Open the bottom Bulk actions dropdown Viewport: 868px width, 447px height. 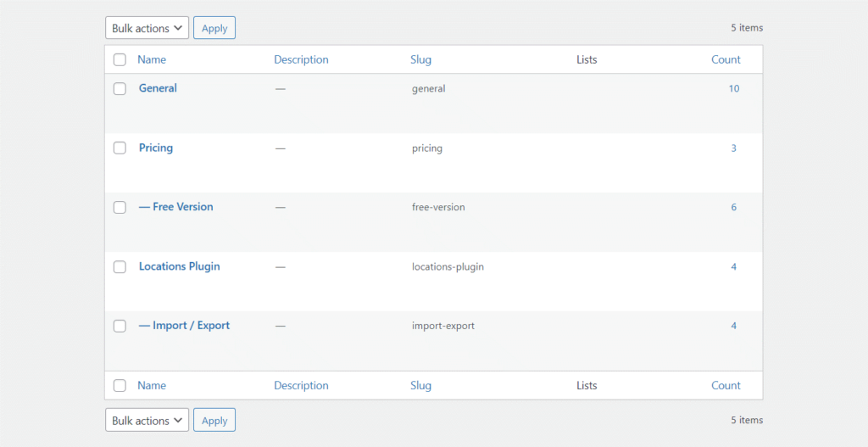coord(147,420)
